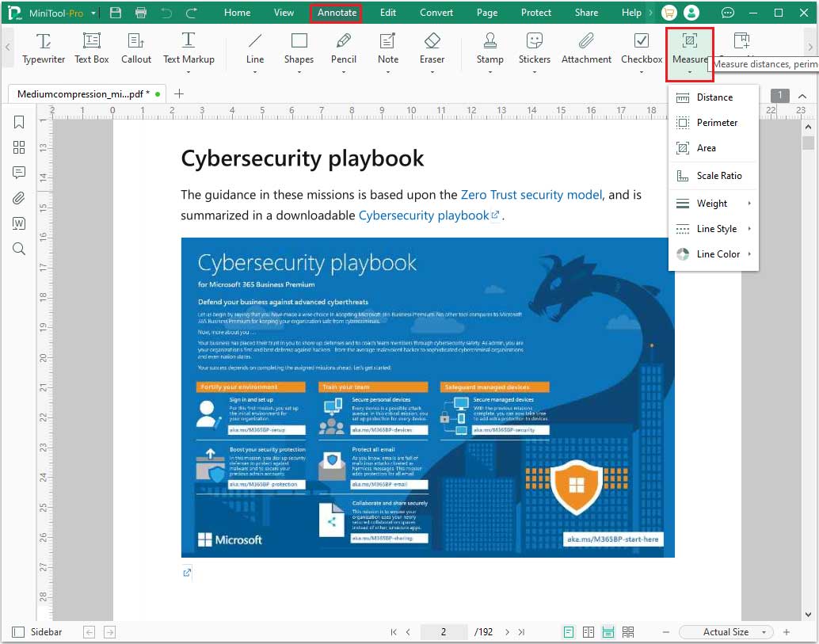Viewport: 819px width, 644px height.
Task: Open the Share tab
Action: point(586,13)
